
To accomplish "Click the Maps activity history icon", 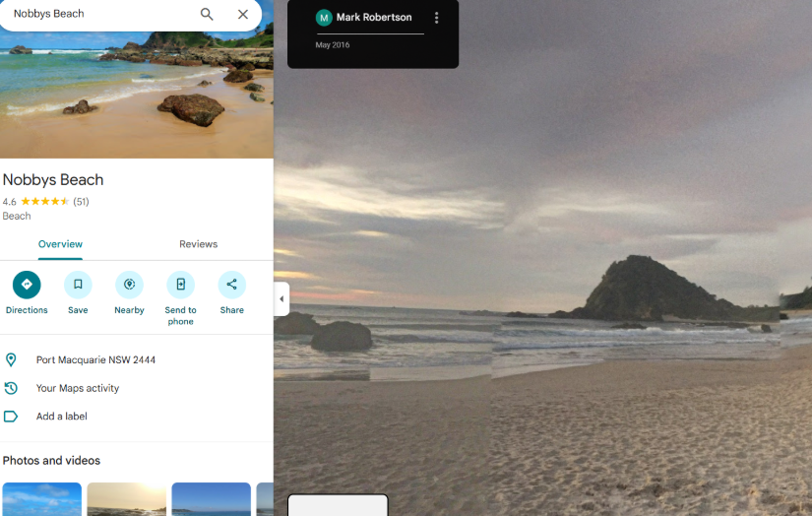I will point(11,388).
